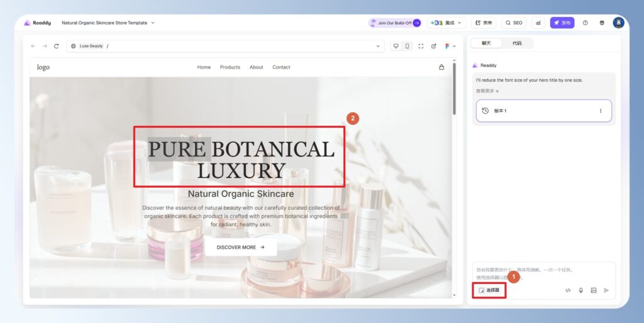This screenshot has width=644, height=323.
Task: Open the 集成 integrations dropdown
Action: 447,23
